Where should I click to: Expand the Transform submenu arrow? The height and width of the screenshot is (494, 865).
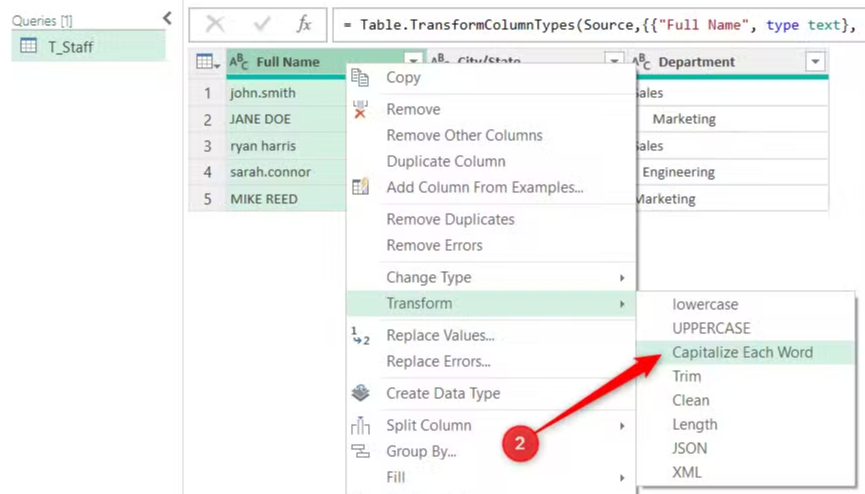(622, 304)
